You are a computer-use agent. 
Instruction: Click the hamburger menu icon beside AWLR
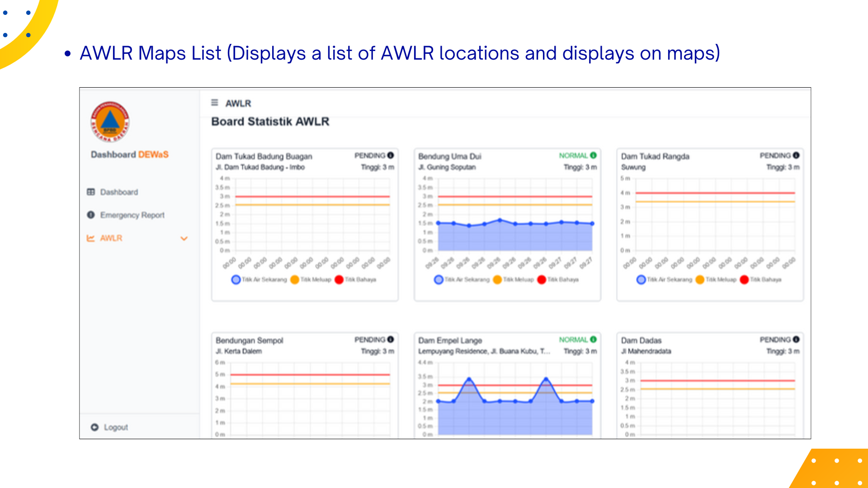pyautogui.click(x=214, y=103)
